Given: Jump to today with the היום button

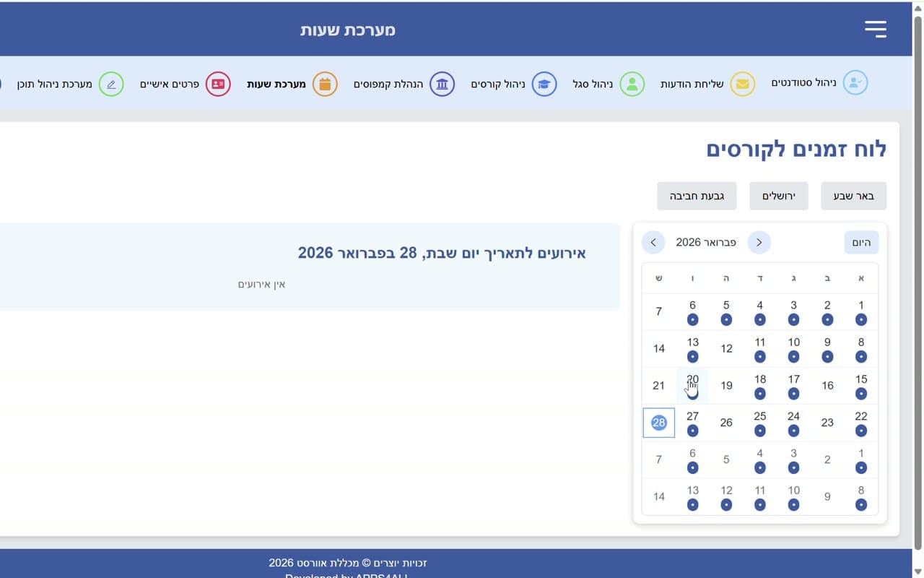Looking at the screenshot, I should [x=861, y=243].
